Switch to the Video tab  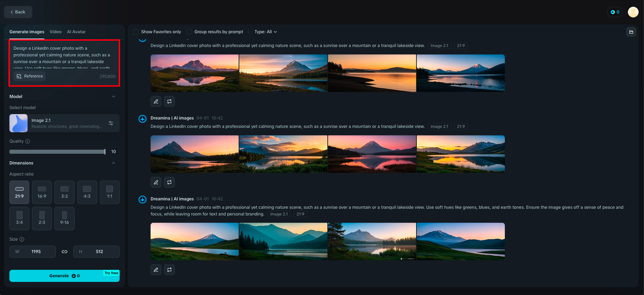pyautogui.click(x=55, y=32)
